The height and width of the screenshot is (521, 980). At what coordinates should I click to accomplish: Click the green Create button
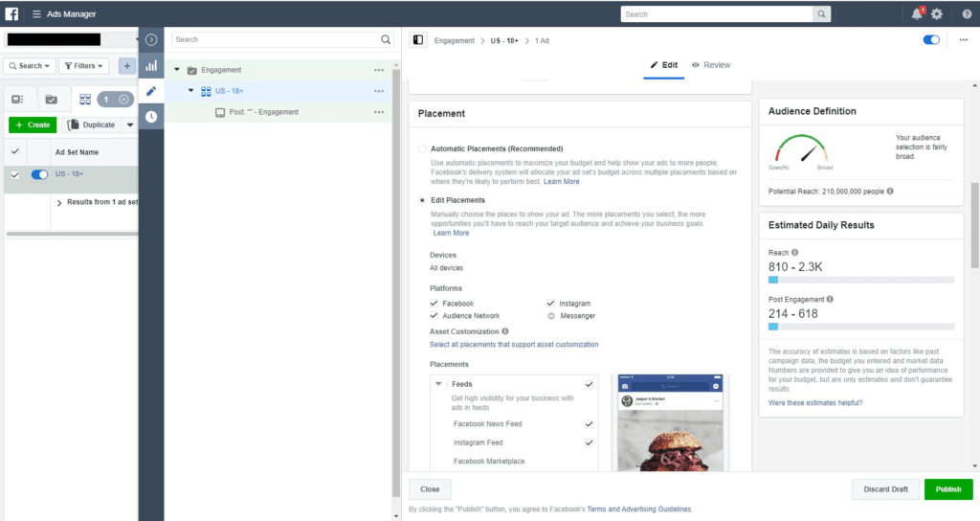tap(33, 125)
